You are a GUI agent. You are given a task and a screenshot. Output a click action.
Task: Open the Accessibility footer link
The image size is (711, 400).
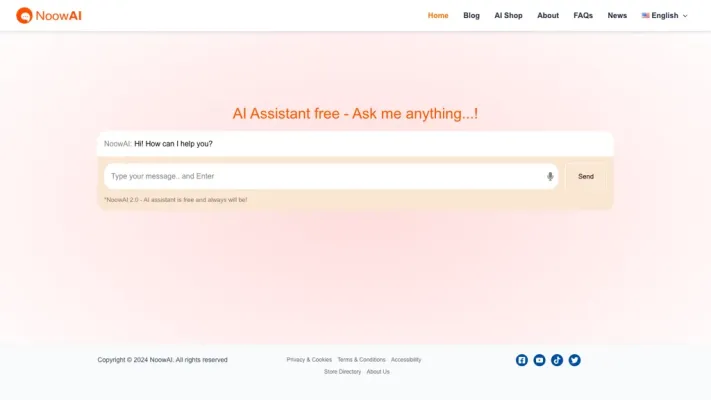pos(406,359)
